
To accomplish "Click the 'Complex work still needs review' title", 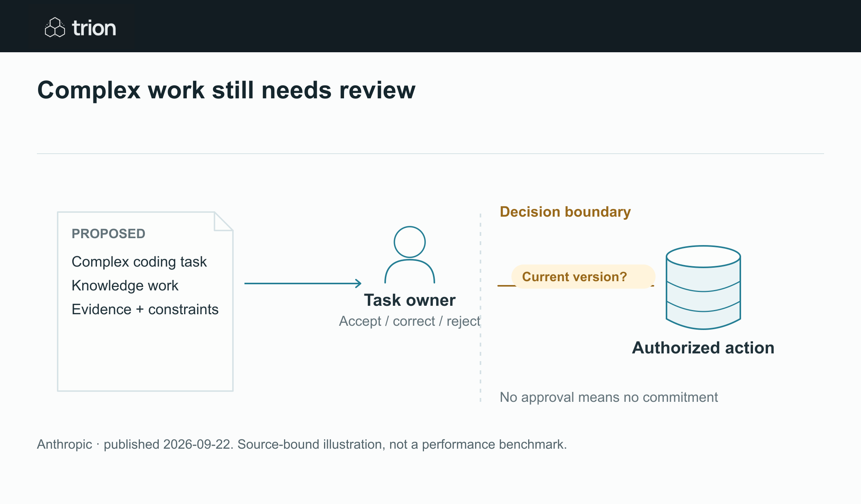I will tap(226, 90).
